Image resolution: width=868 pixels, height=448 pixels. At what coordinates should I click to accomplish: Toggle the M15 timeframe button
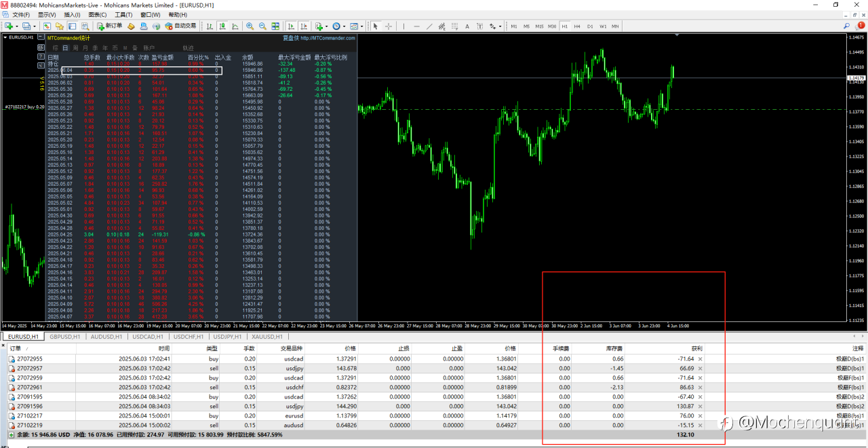pos(539,26)
